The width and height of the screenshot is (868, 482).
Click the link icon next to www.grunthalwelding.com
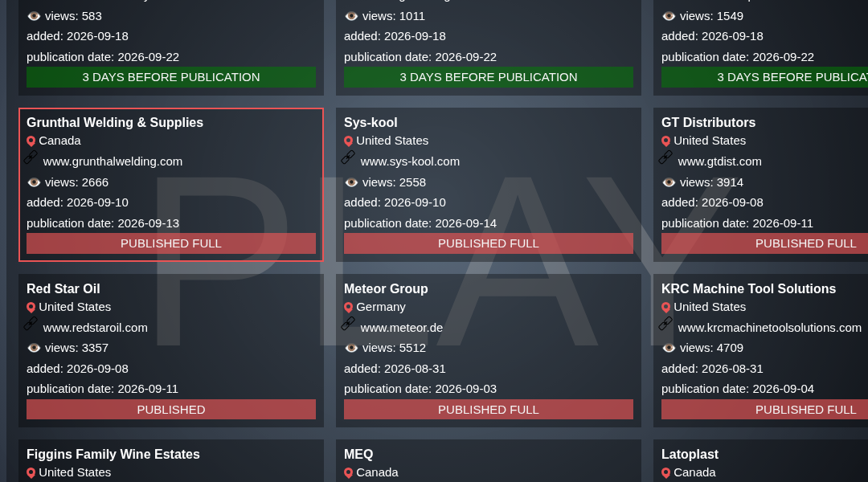[x=31, y=157]
